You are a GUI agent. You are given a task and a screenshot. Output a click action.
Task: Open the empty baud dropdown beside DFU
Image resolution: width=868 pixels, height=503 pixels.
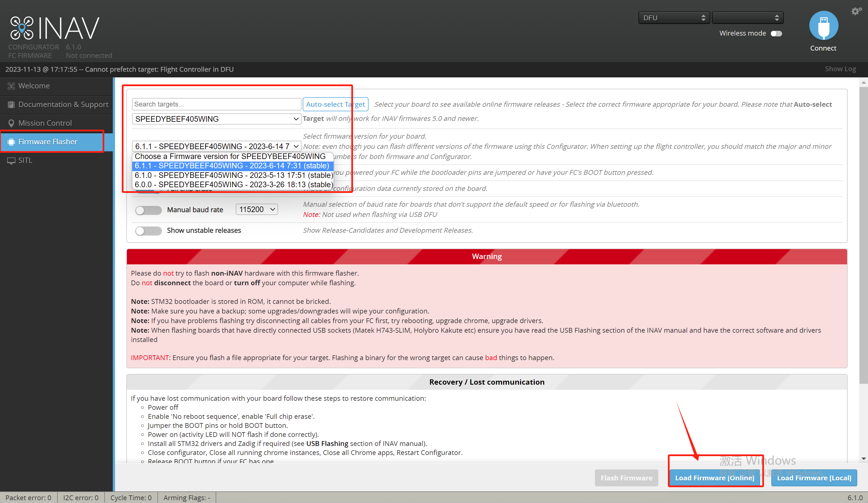(x=747, y=18)
